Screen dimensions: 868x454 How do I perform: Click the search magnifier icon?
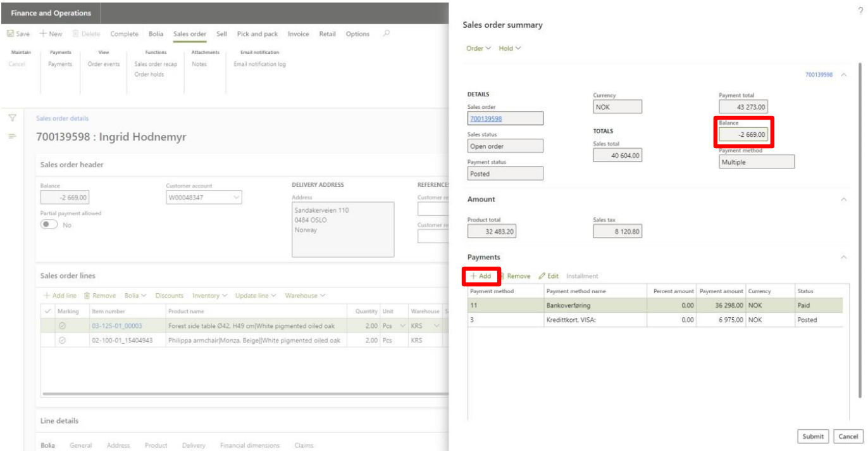(x=386, y=34)
